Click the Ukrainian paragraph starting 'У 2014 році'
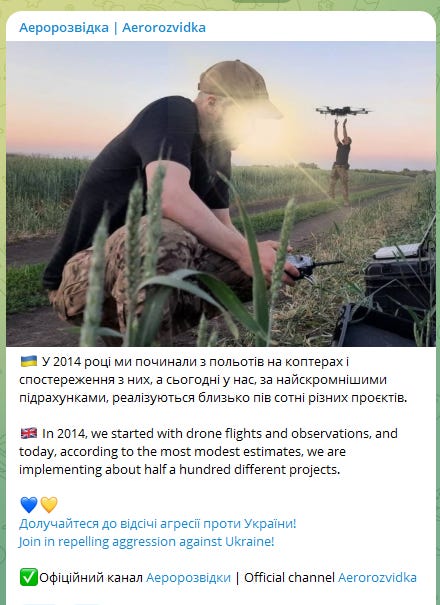Viewport: 440px width, 605px height. point(213,380)
